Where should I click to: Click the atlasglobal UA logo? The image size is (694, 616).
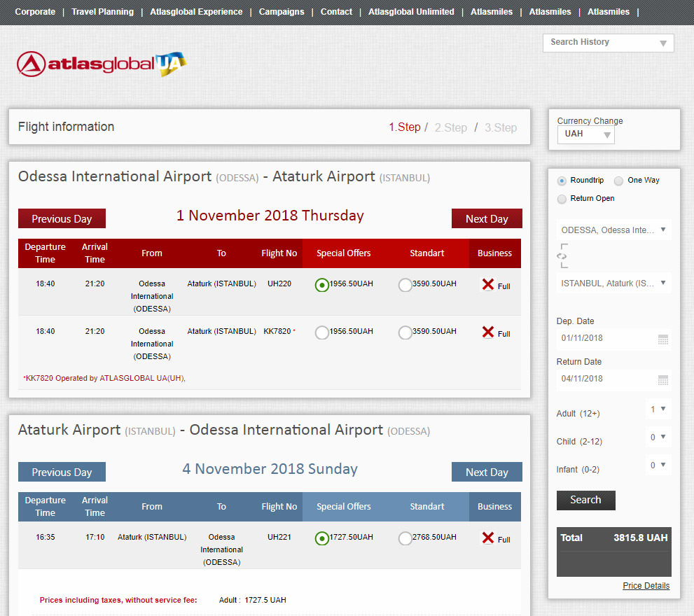[x=102, y=64]
